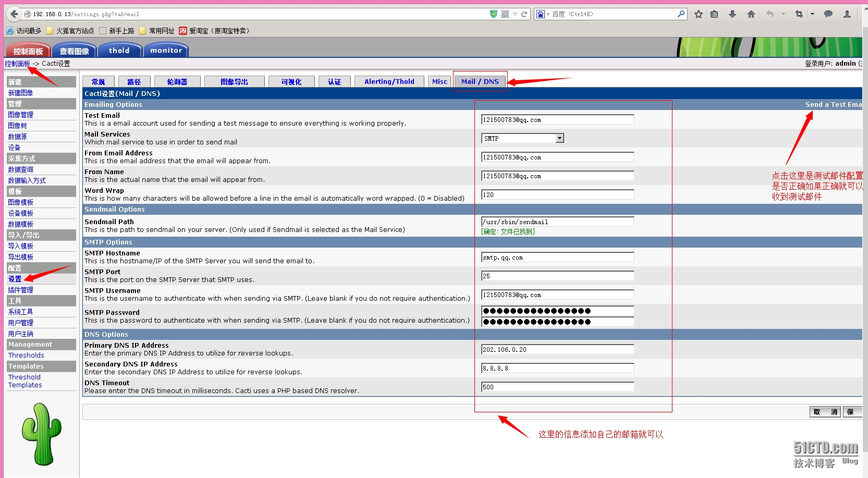Open the bookmarks list icon
Viewport: 868px width, 478px height.
click(x=714, y=14)
